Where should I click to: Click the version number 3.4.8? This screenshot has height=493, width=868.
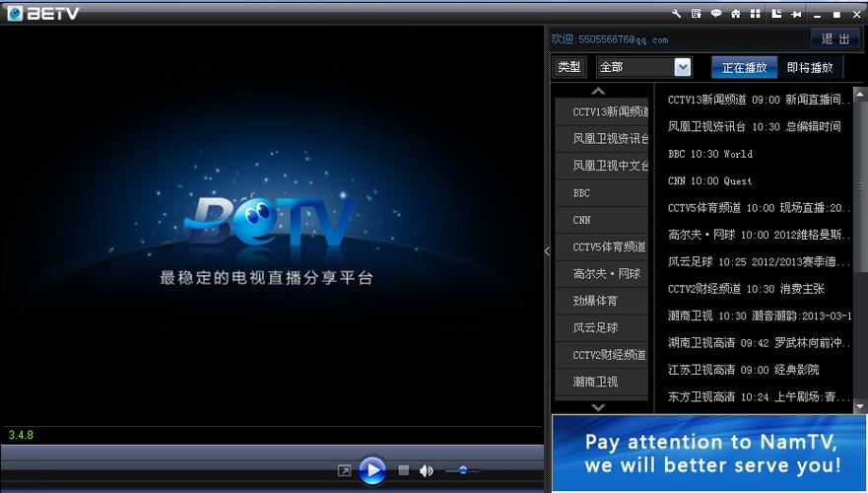(21, 435)
